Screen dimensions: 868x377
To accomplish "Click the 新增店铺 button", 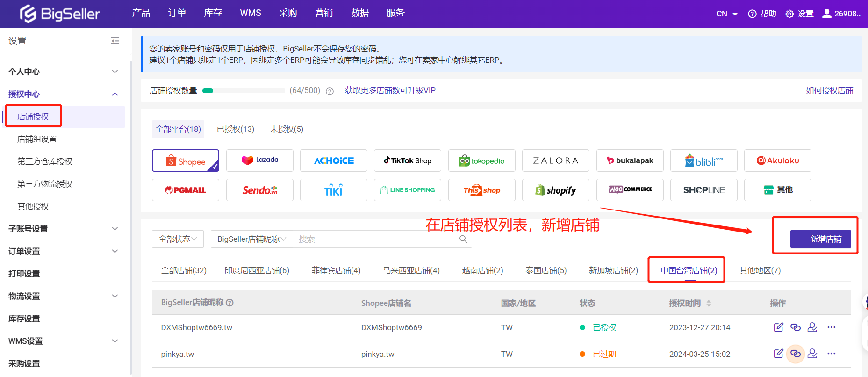I will point(821,239).
